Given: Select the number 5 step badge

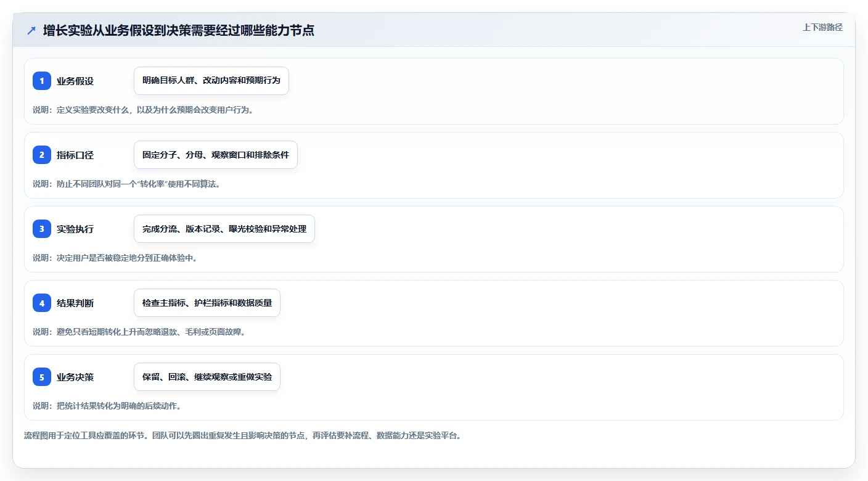Looking at the screenshot, I should [42, 377].
